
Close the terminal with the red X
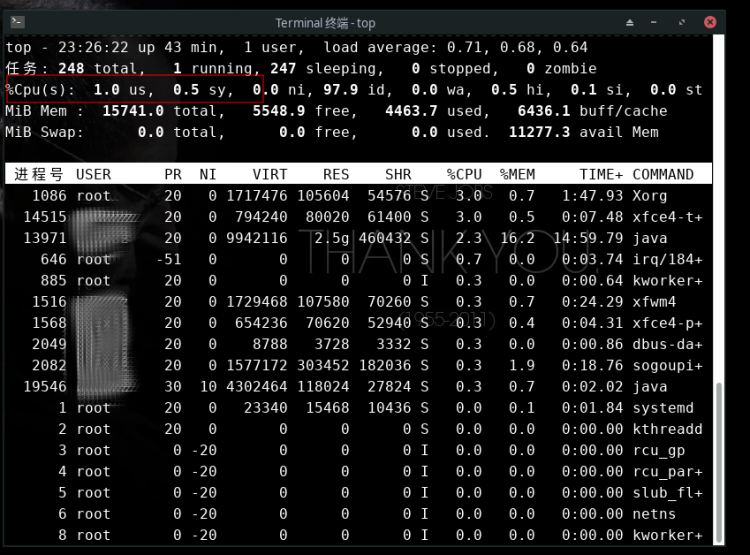tap(710, 22)
